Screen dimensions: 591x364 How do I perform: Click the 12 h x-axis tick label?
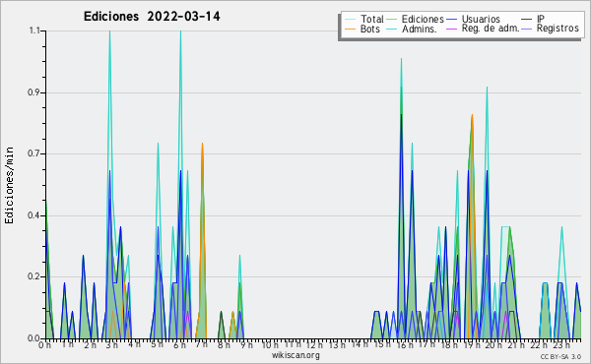pos(314,344)
